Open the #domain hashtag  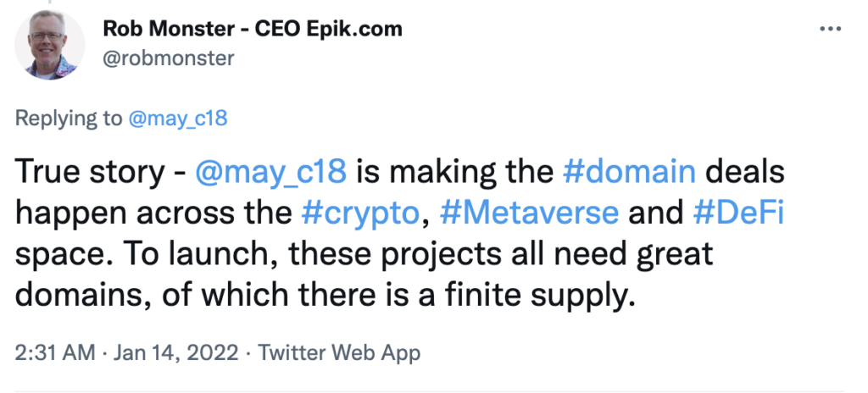pos(629,173)
